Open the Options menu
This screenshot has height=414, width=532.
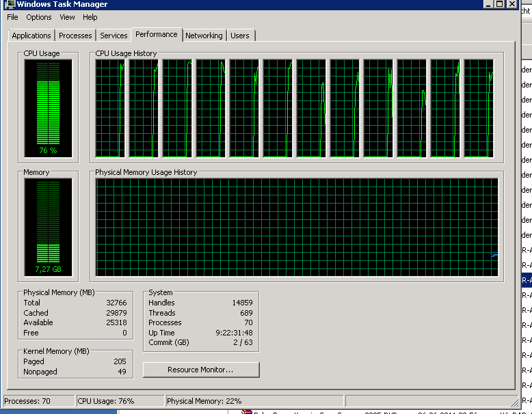click(x=39, y=17)
